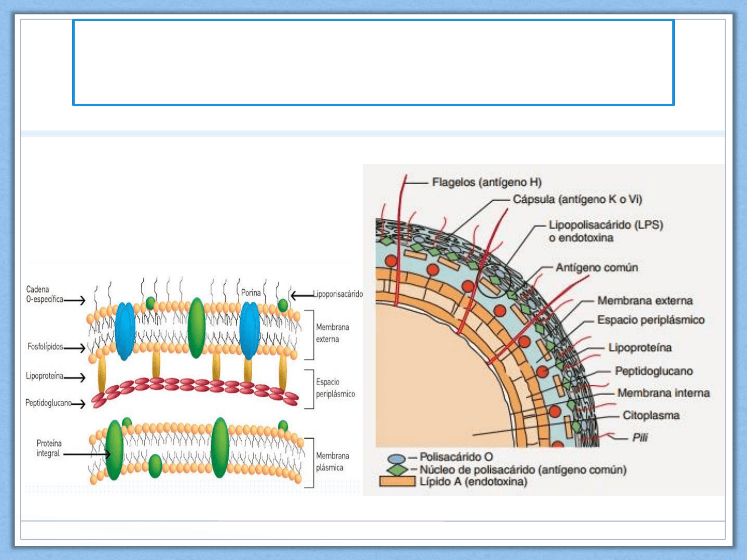Click the "Flagelos (antígeno H)" label

click(x=487, y=183)
